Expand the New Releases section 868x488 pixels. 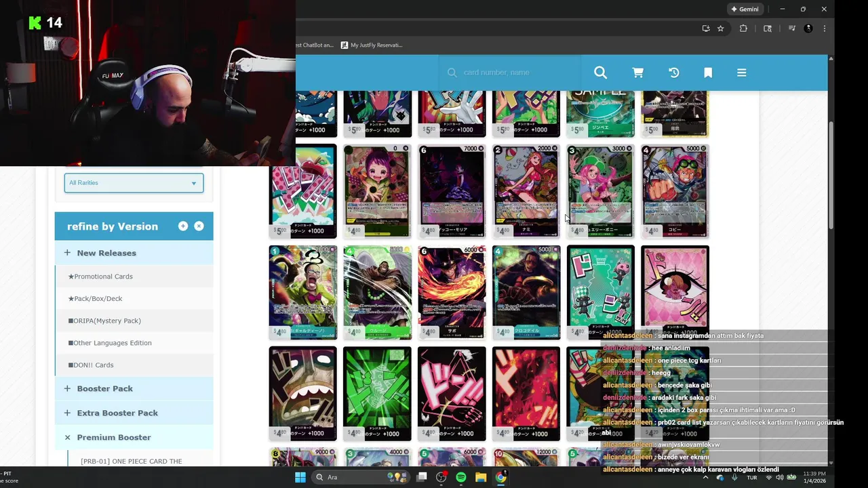[134, 253]
